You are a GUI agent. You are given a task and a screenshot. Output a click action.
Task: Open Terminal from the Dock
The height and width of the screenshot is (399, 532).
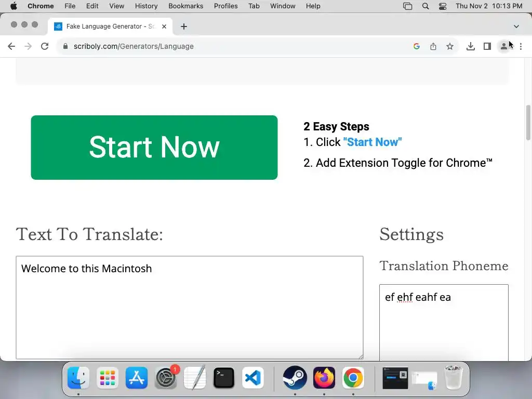tap(224, 378)
